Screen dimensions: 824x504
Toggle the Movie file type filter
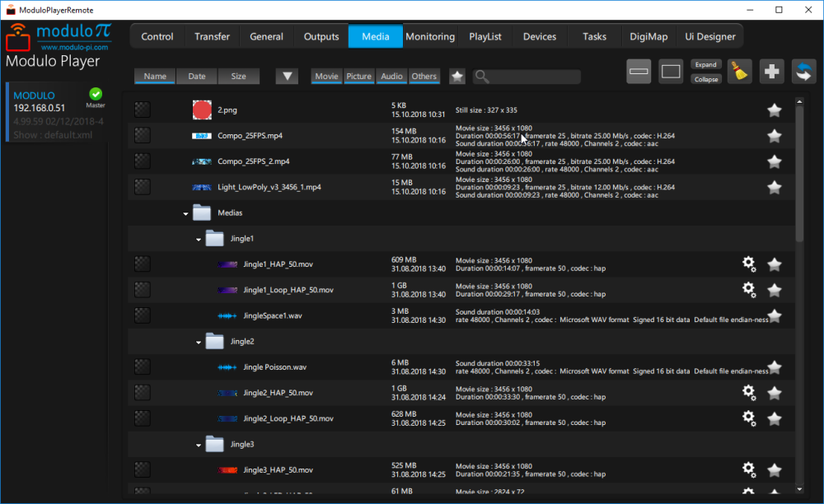pyautogui.click(x=326, y=76)
